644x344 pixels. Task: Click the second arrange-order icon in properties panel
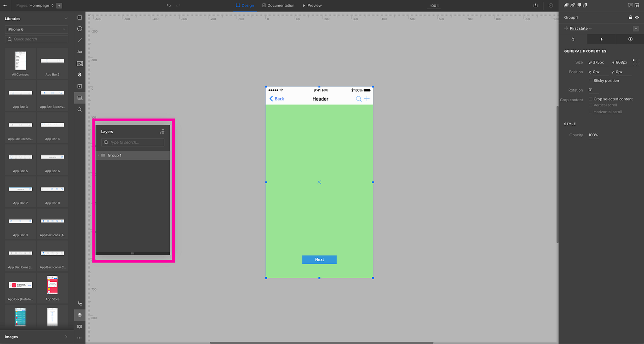click(x=573, y=5)
